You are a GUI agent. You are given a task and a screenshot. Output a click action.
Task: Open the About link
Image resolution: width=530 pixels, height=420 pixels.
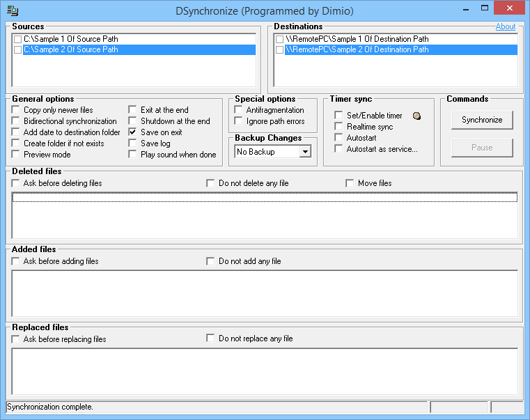click(x=506, y=26)
